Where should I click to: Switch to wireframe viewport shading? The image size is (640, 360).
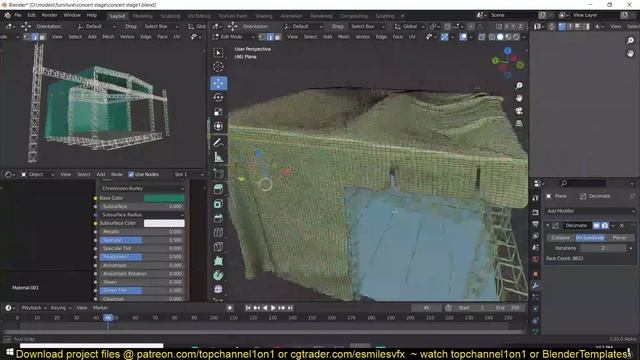492,37
